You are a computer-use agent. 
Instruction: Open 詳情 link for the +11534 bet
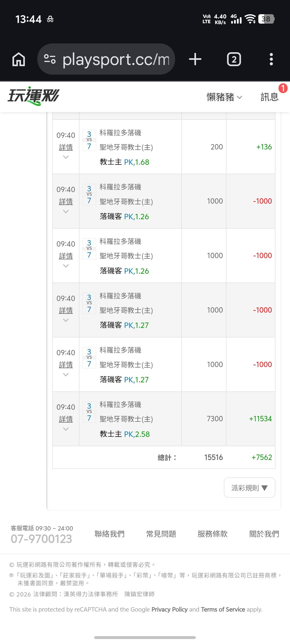(66, 419)
